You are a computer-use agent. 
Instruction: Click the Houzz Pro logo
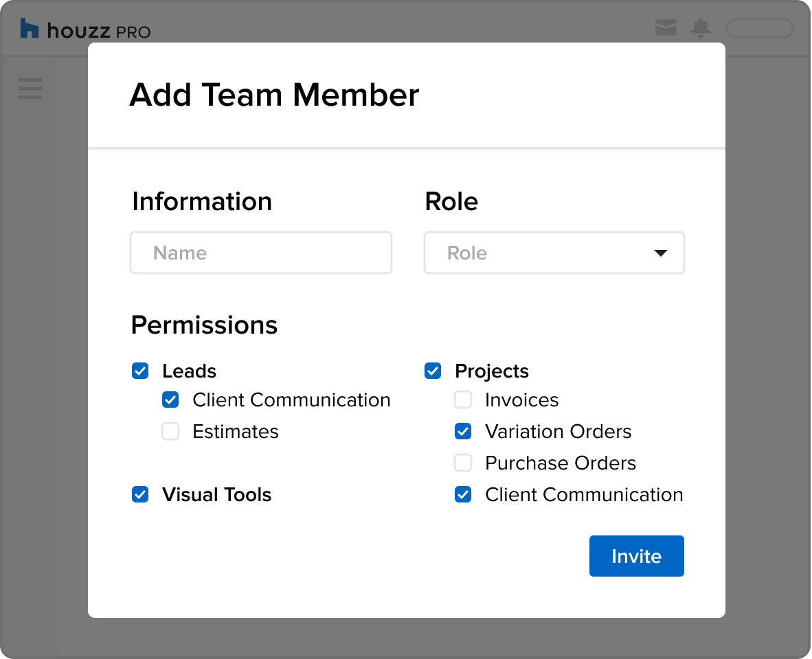click(x=85, y=30)
